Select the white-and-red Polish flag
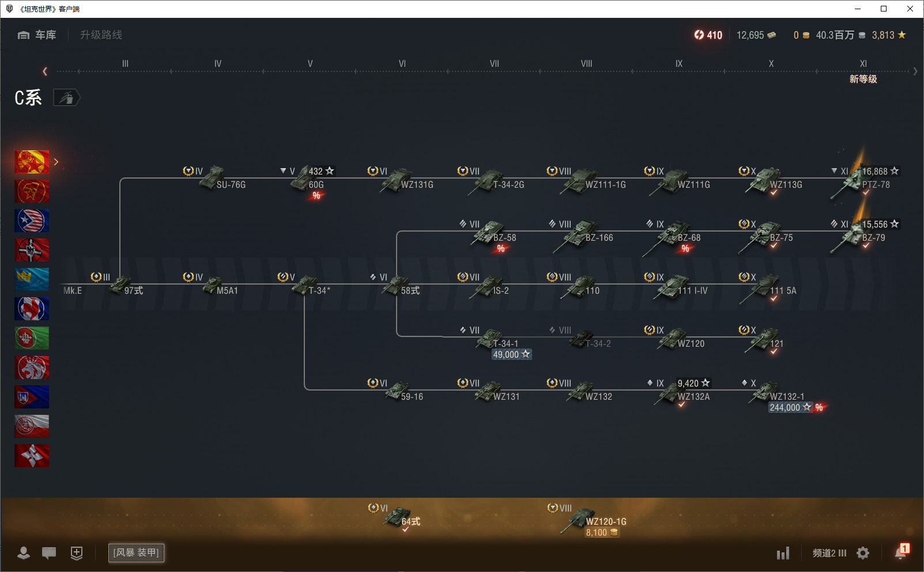924x572 pixels. pyautogui.click(x=32, y=426)
